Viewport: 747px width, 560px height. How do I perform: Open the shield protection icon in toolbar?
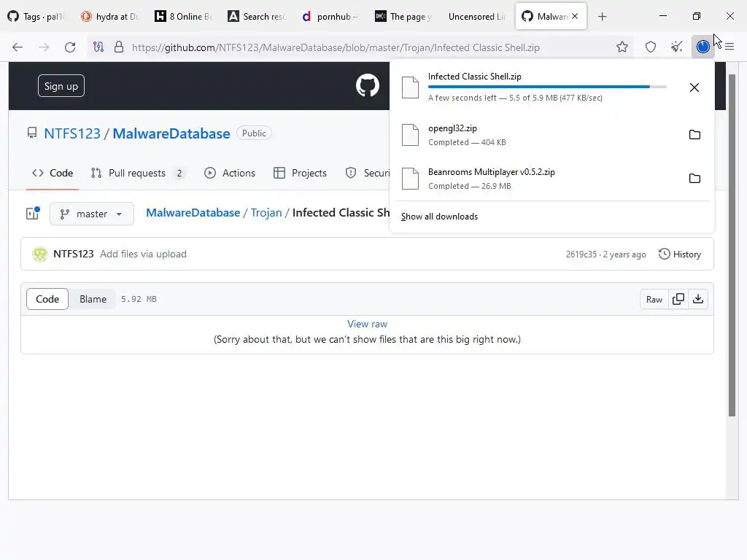650,47
